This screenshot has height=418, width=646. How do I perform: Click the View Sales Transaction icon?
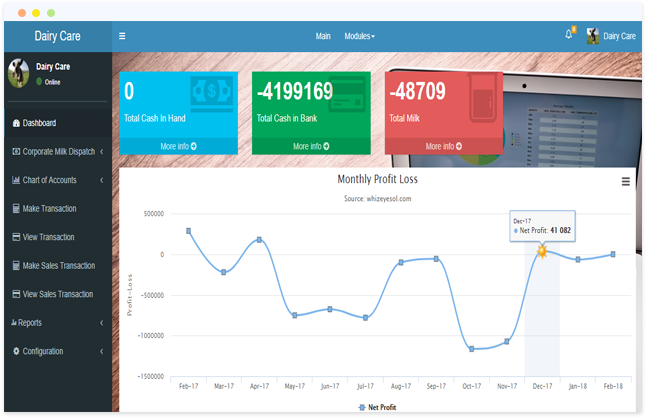[x=16, y=294]
